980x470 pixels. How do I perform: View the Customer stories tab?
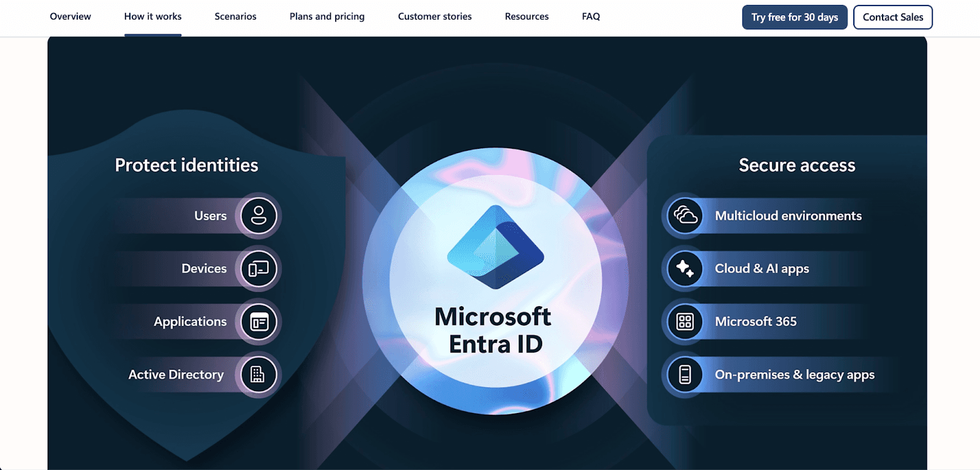[435, 17]
